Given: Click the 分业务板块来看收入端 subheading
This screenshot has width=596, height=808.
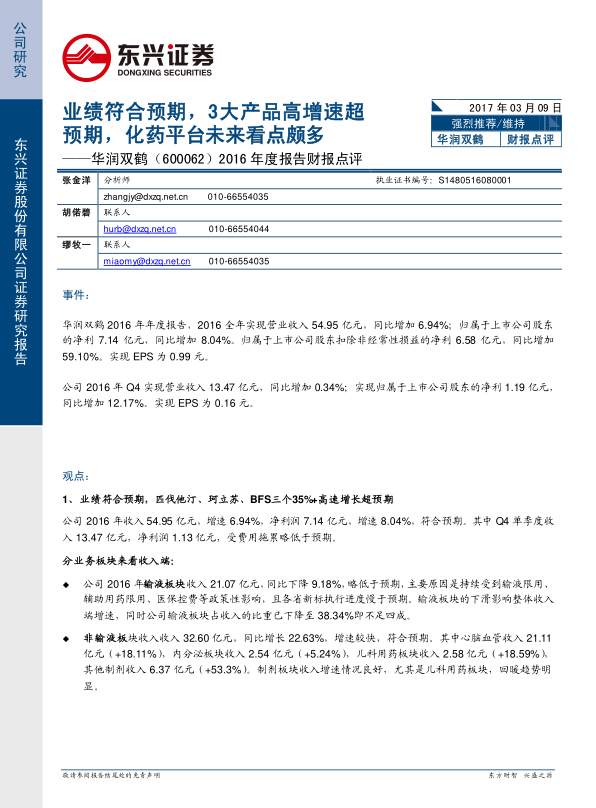Looking at the screenshot, I should [118, 561].
